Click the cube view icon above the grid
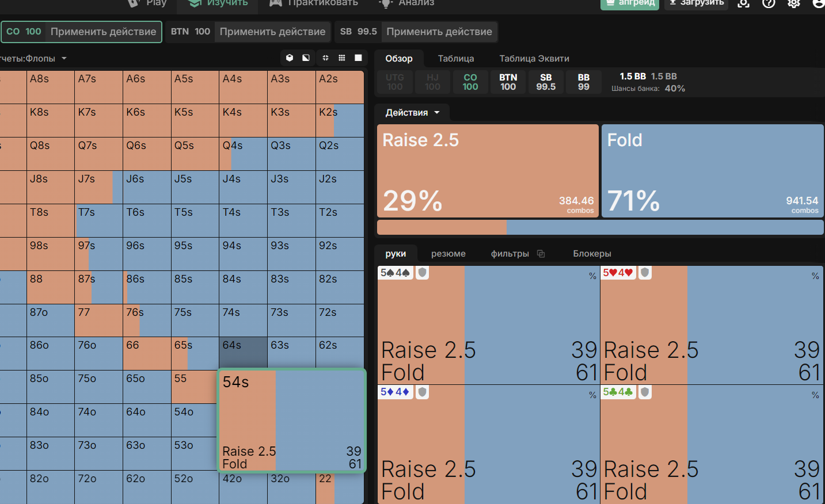This screenshot has width=825, height=504. tap(290, 58)
